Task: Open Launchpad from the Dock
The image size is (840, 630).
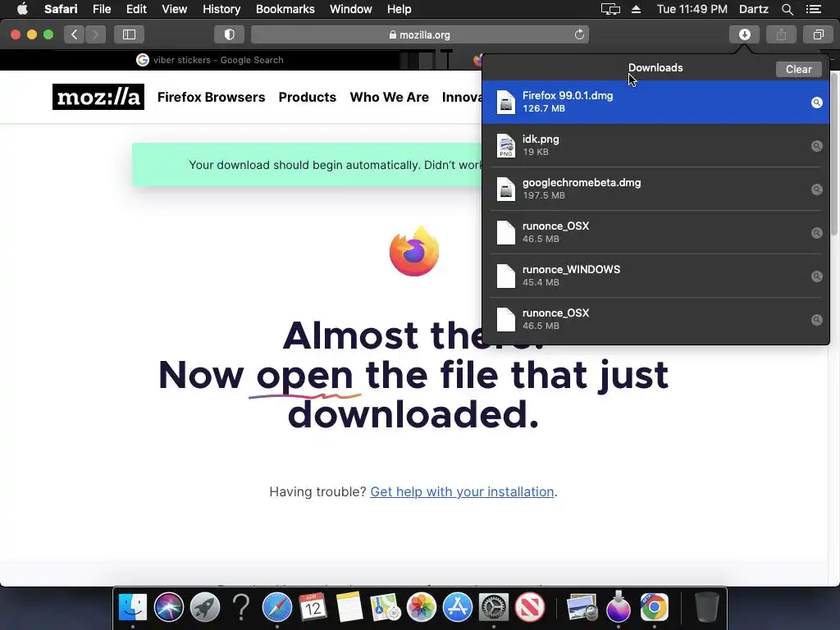Action: pyautogui.click(x=204, y=608)
